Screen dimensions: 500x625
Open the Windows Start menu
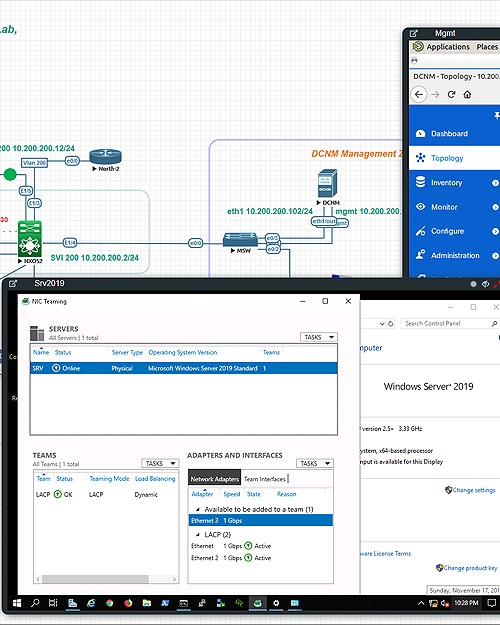tap(17, 603)
